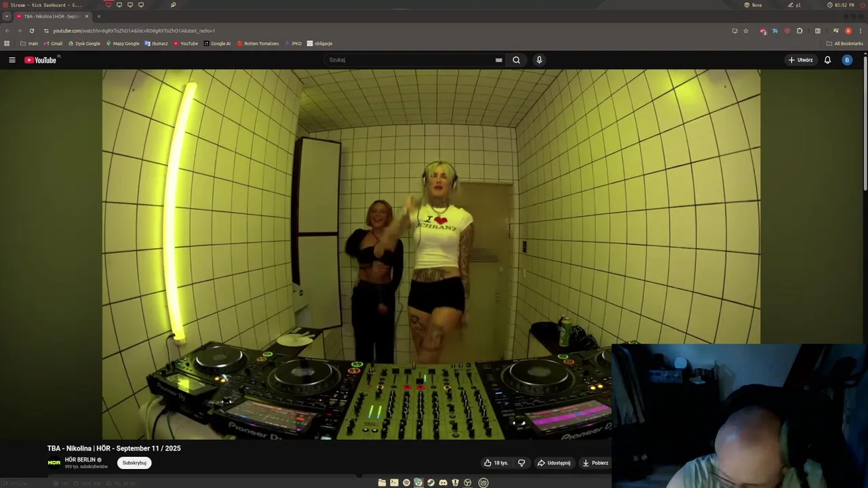Like the video with 18 tys. thumbs up
Screen dimensions: 868x488
coord(496,463)
